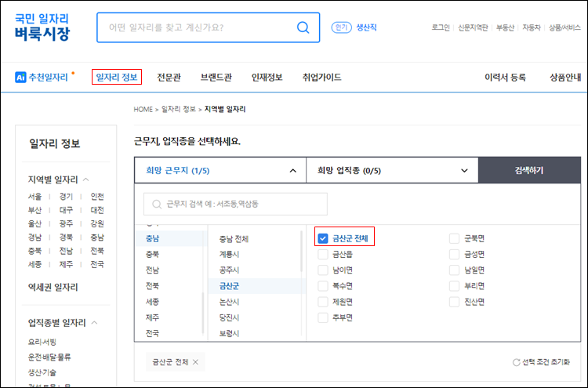The height and width of the screenshot is (388, 588).
Task: Open the 전문관 menu
Action: [169, 78]
